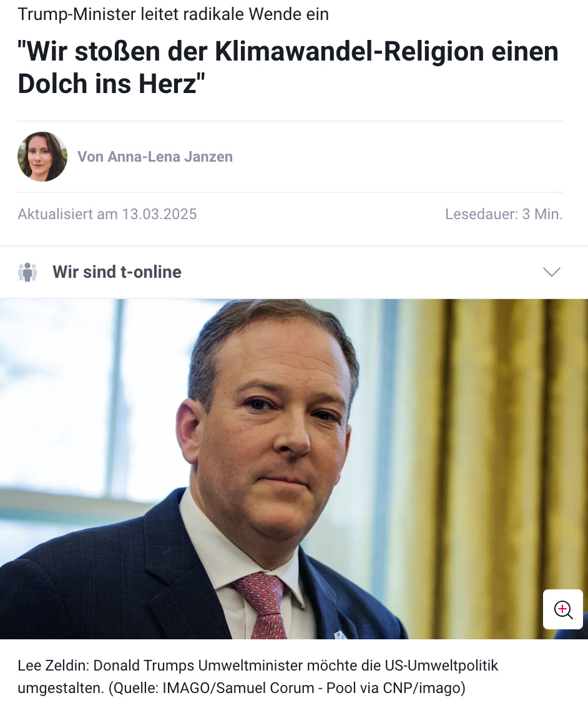The width and height of the screenshot is (588, 703).
Task: Open the Lee Zeldin portrait photo
Action: point(294,469)
